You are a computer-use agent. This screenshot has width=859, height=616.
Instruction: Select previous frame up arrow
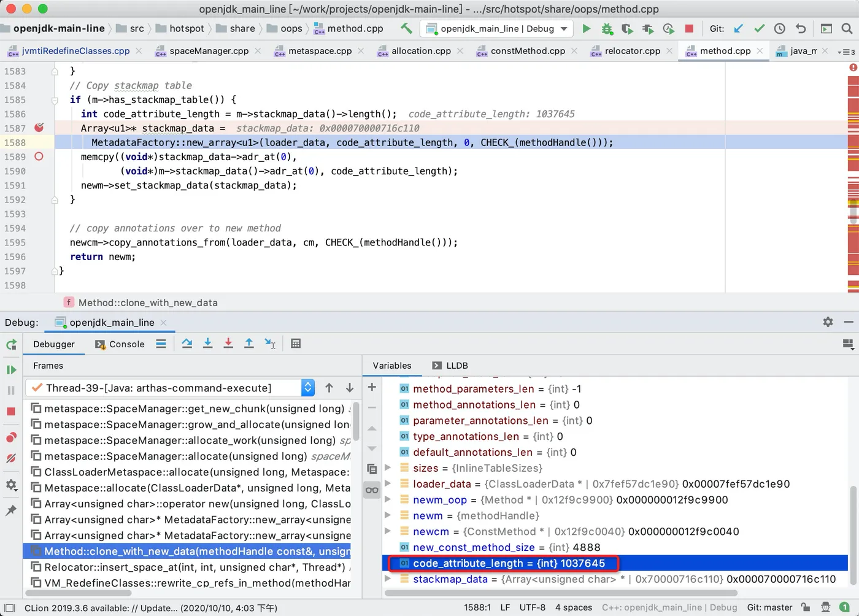tap(329, 388)
